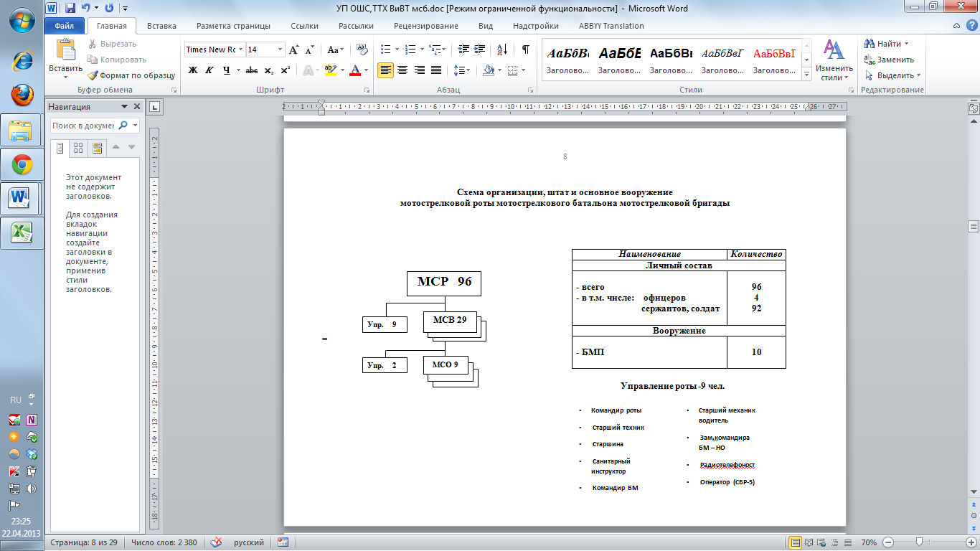980x551 pixels.
Task: Open the Font (Шрифт) dialog launcher
Action: [367, 90]
